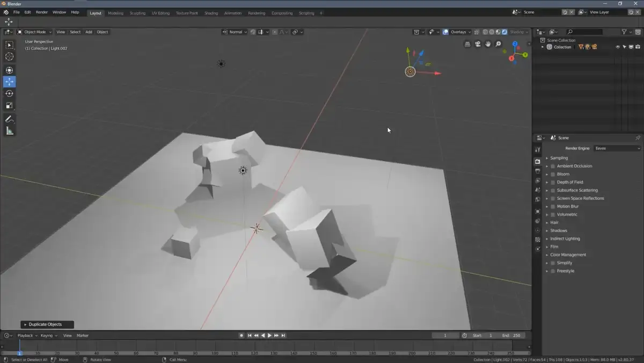This screenshot has width=644, height=363.
Task: Activate the Annotate pencil tool
Action: tap(9, 119)
